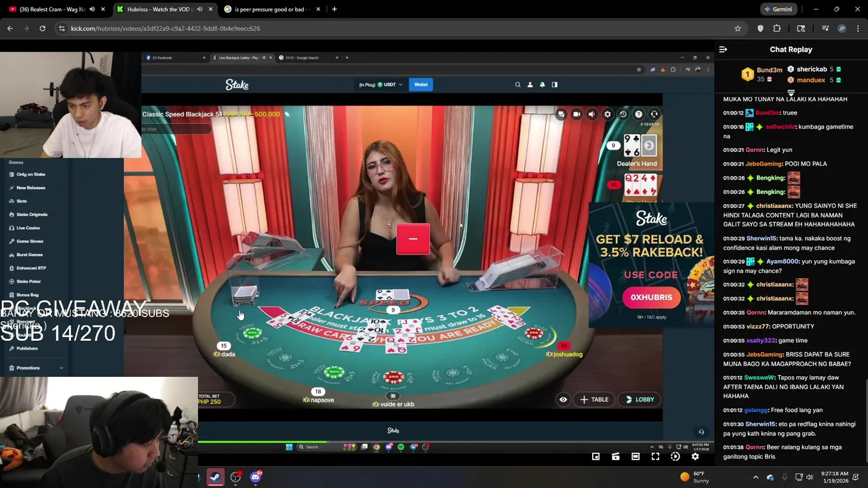The width and height of the screenshot is (868, 488).
Task: Click the Stake search magnifier icon
Action: pyautogui.click(x=517, y=85)
